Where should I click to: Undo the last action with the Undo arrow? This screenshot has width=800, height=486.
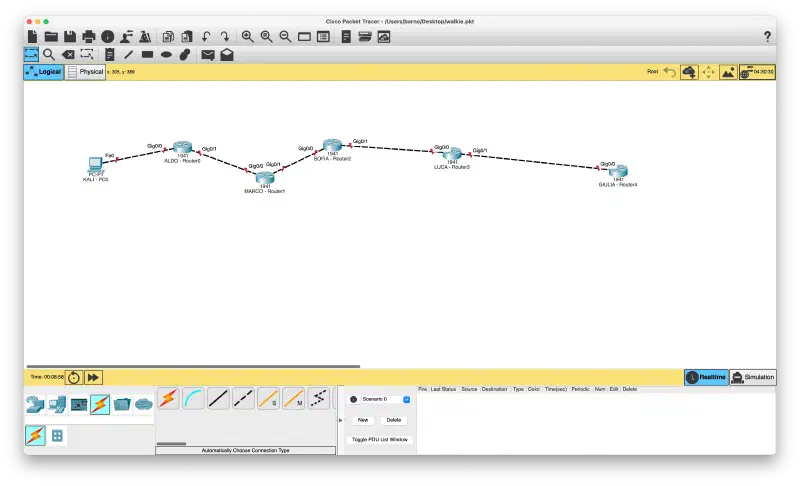[x=206, y=36]
